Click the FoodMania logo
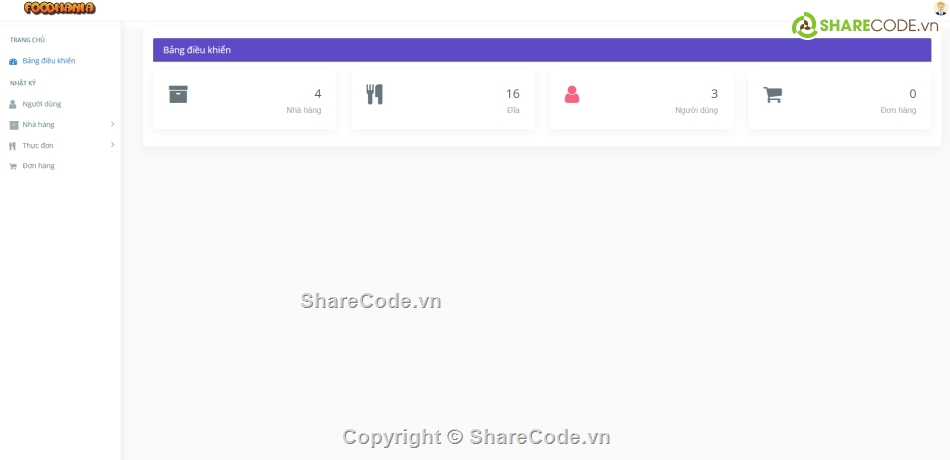 point(59,8)
